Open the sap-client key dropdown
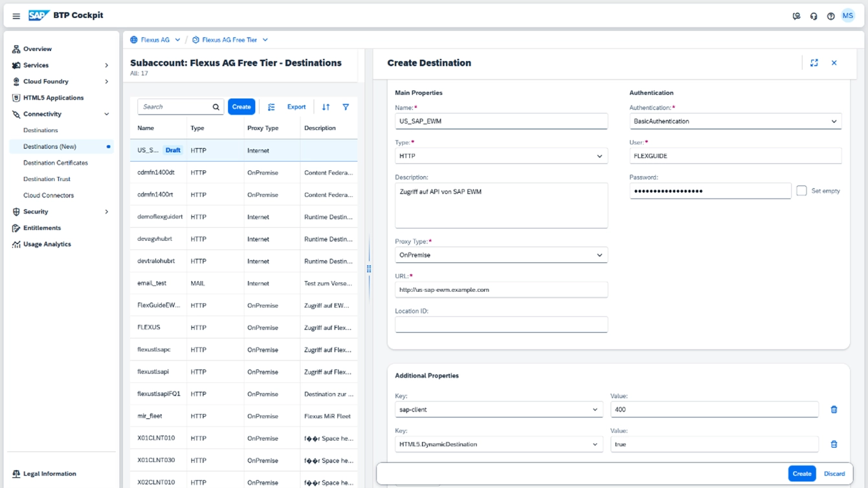868x488 pixels. tap(595, 410)
